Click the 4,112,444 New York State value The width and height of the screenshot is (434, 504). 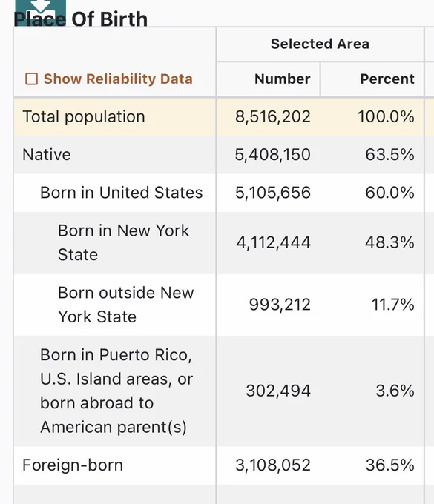[x=274, y=242]
